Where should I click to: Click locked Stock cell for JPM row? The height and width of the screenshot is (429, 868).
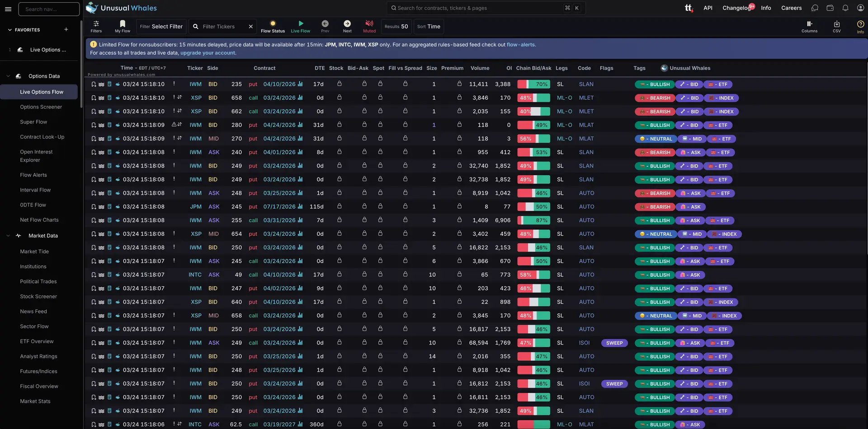(x=339, y=206)
